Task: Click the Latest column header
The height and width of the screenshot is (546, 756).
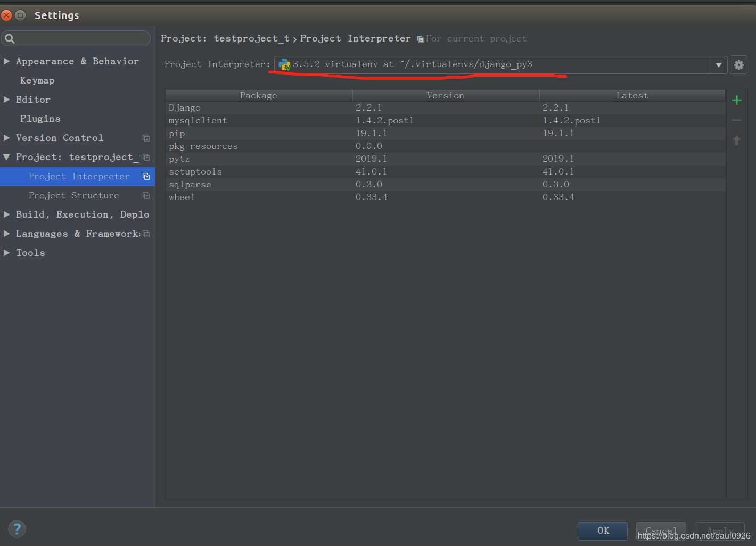Action: tap(632, 95)
